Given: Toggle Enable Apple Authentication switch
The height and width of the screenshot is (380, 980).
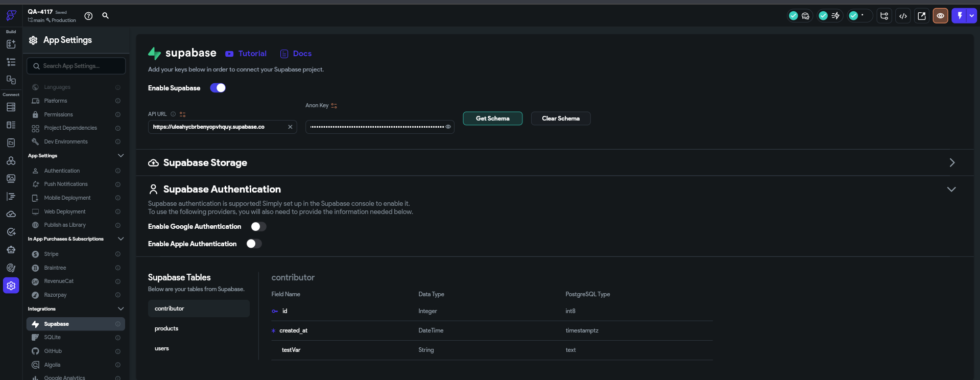Looking at the screenshot, I should coord(254,244).
